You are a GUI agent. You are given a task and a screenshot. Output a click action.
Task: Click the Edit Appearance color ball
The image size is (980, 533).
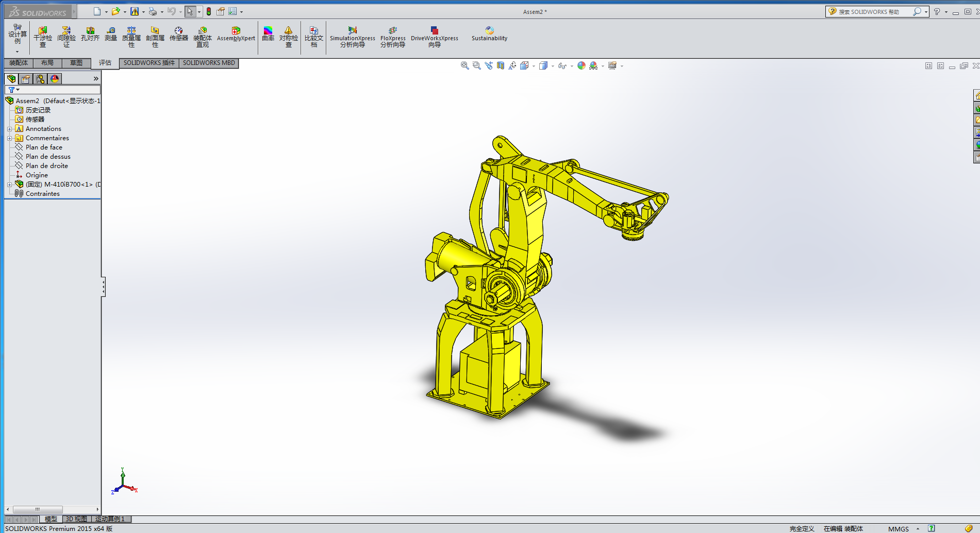(x=582, y=65)
